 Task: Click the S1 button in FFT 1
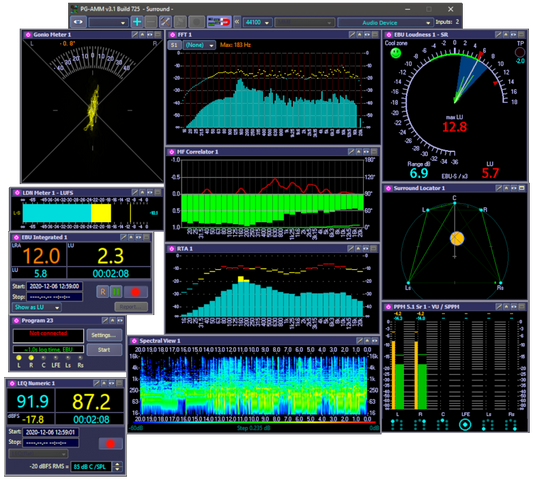pyautogui.click(x=174, y=45)
